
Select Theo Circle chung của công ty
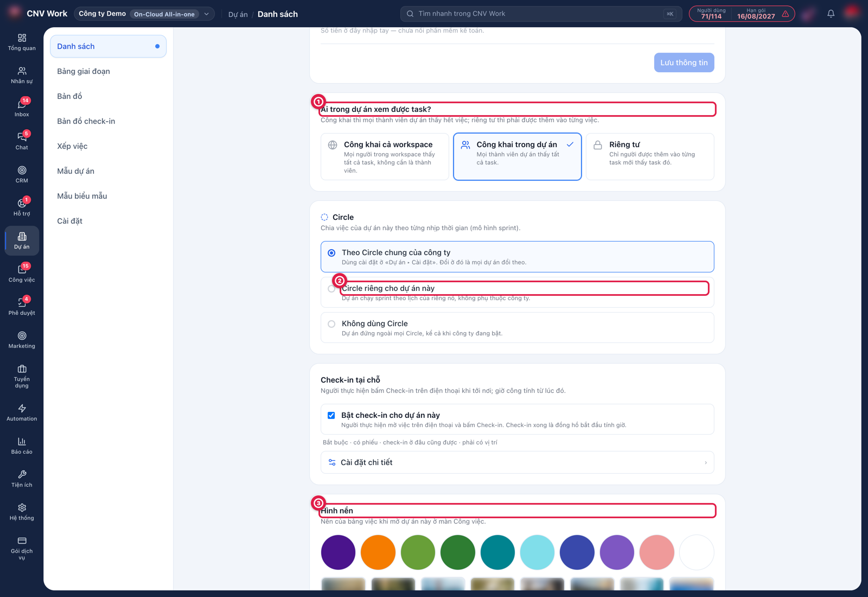click(x=517, y=257)
